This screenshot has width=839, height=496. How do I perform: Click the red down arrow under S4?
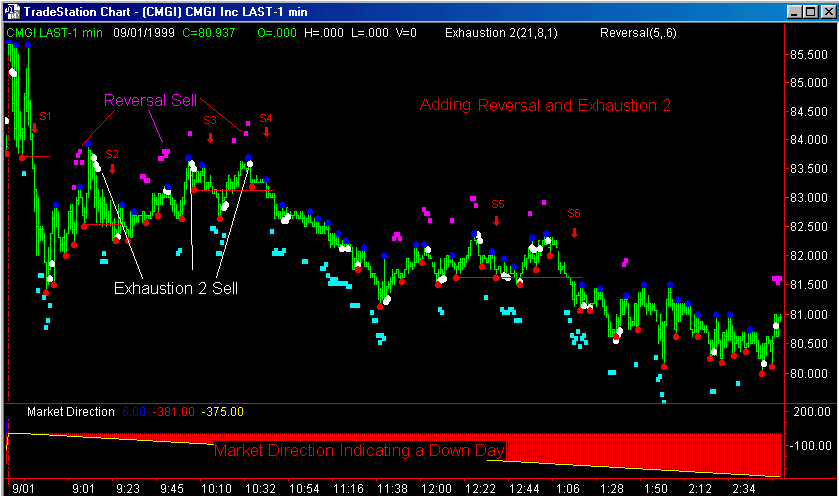(x=266, y=131)
